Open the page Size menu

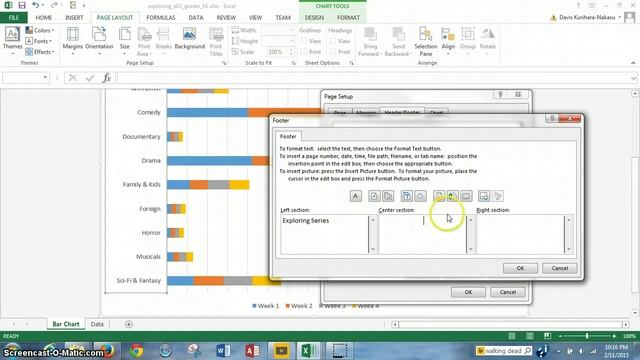(124, 41)
